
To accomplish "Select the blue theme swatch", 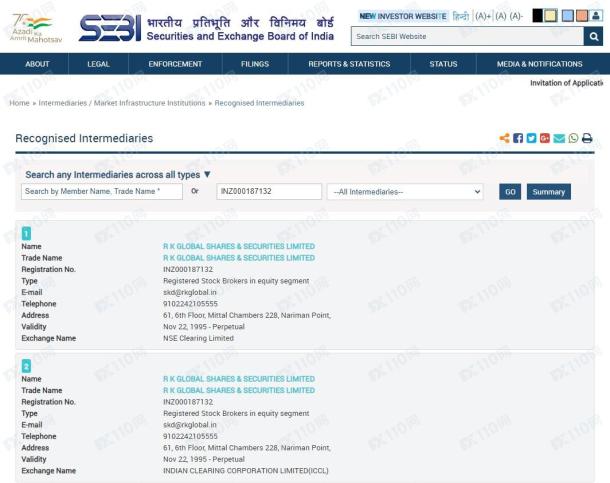I will pyautogui.click(x=568, y=16).
